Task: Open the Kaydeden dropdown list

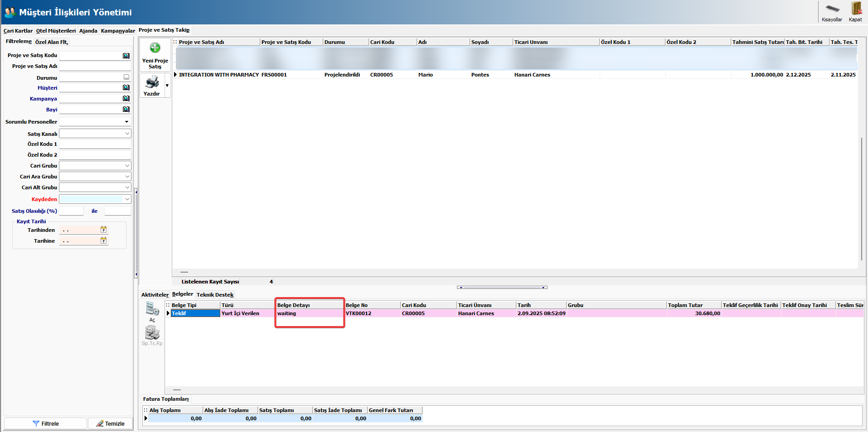Action: click(127, 199)
